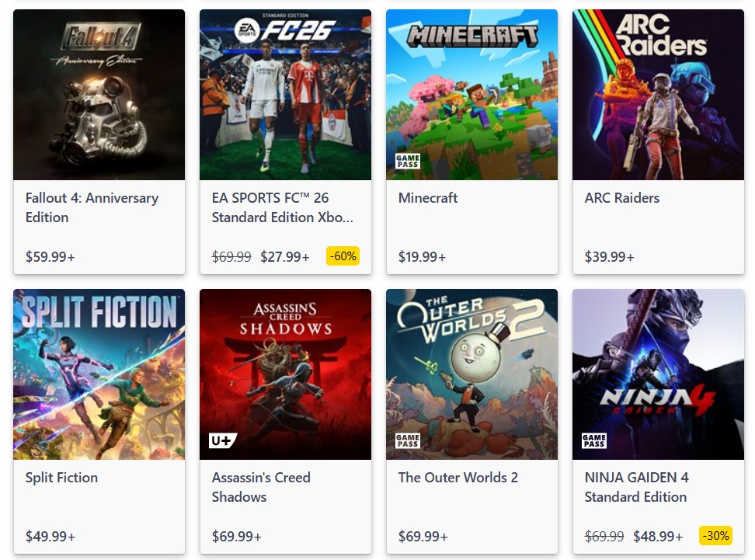Click the -30% discount badge on NINJA GAIDEN 4
This screenshot has height=560, width=755.
[x=715, y=535]
